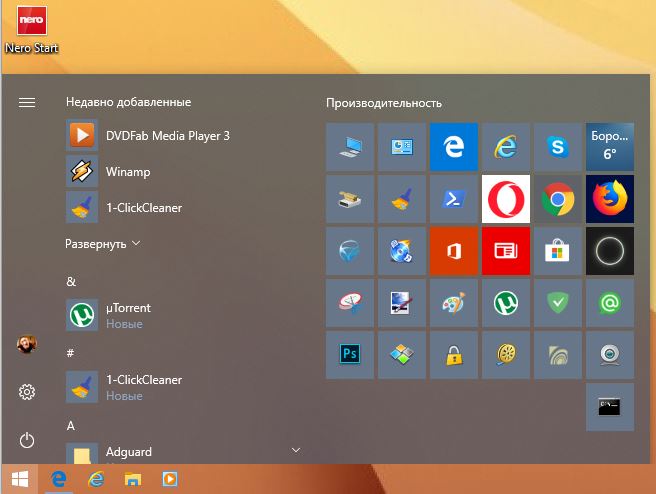Open the black circle ring tile
Screen dimensions: 656x494
[x=610, y=251]
